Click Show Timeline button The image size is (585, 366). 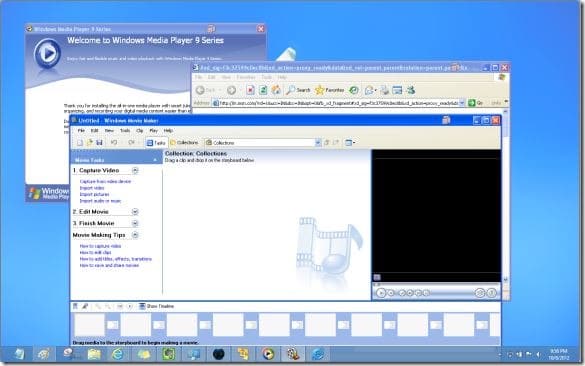(157, 306)
